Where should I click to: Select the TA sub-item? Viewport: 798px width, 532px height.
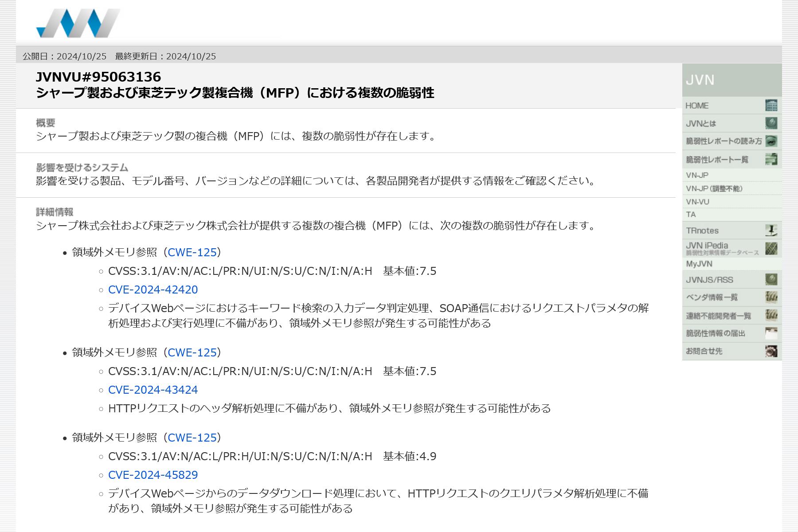click(732, 215)
